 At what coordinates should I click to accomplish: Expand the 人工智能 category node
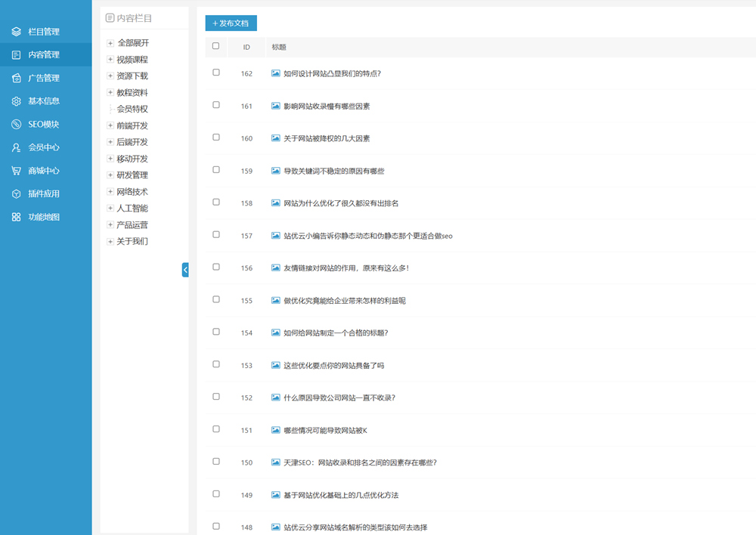click(110, 208)
